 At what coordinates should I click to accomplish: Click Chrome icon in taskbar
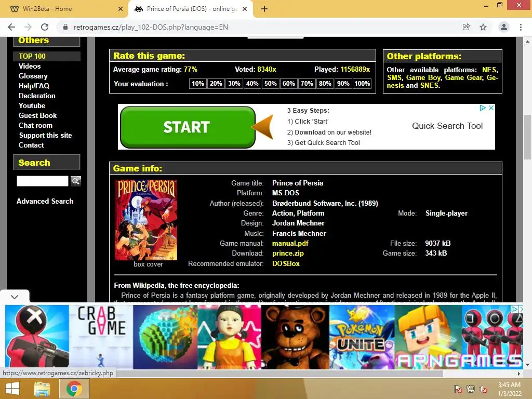[74, 389]
